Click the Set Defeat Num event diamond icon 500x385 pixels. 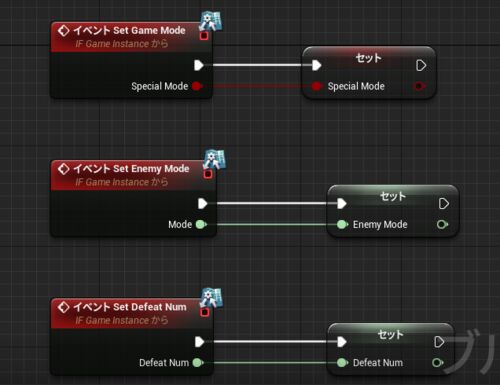(63, 307)
